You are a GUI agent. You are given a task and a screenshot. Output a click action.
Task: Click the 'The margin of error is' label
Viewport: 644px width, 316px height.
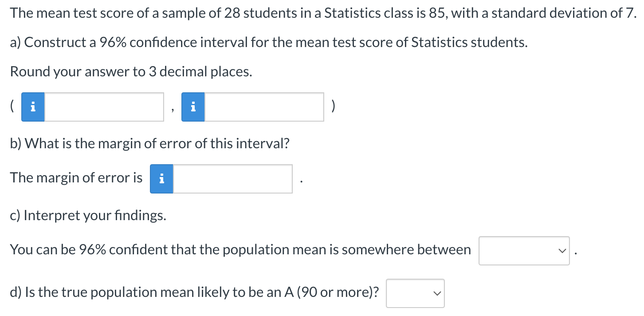coord(76,178)
